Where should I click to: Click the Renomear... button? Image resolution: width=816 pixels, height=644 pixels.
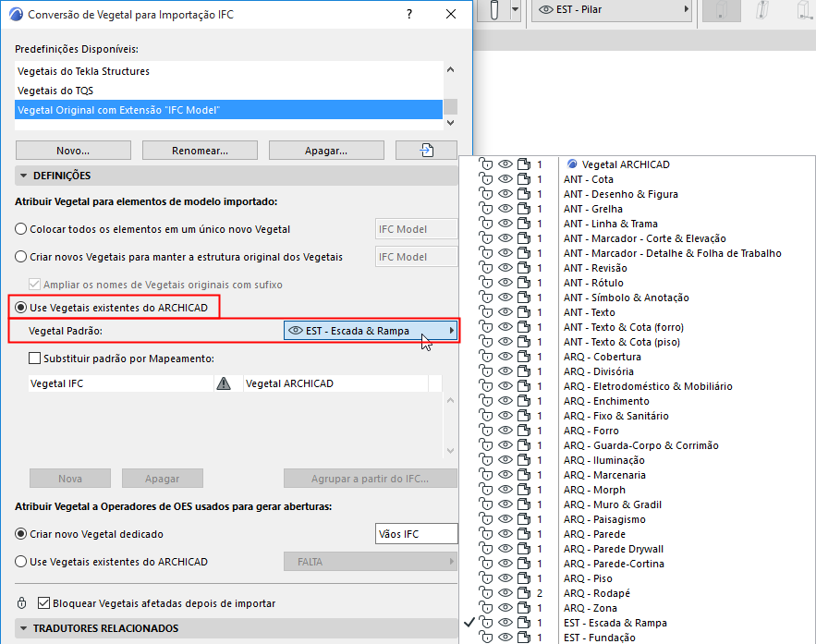click(x=200, y=151)
